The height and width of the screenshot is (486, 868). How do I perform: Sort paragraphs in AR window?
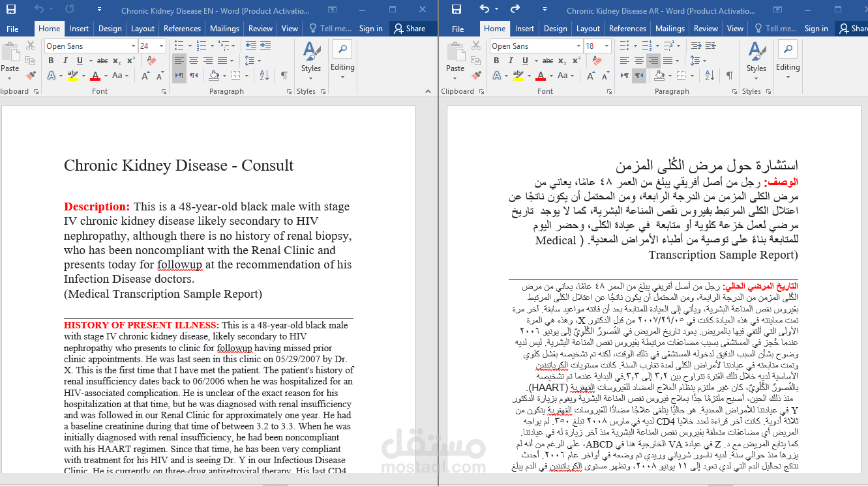710,76
